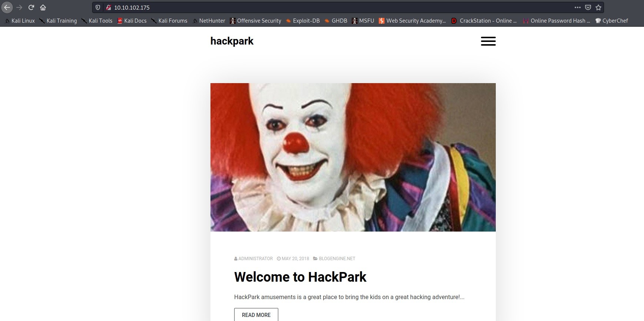The width and height of the screenshot is (644, 321).
Task: Go to the browser home icon
Action: 43,7
